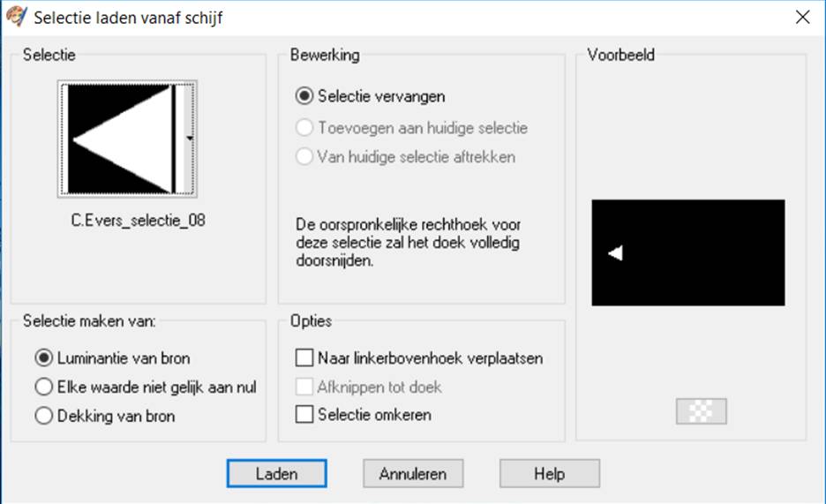Click the PaintShop Pro icon in title bar
Image resolution: width=826 pixels, height=504 pixels.
click(16, 17)
